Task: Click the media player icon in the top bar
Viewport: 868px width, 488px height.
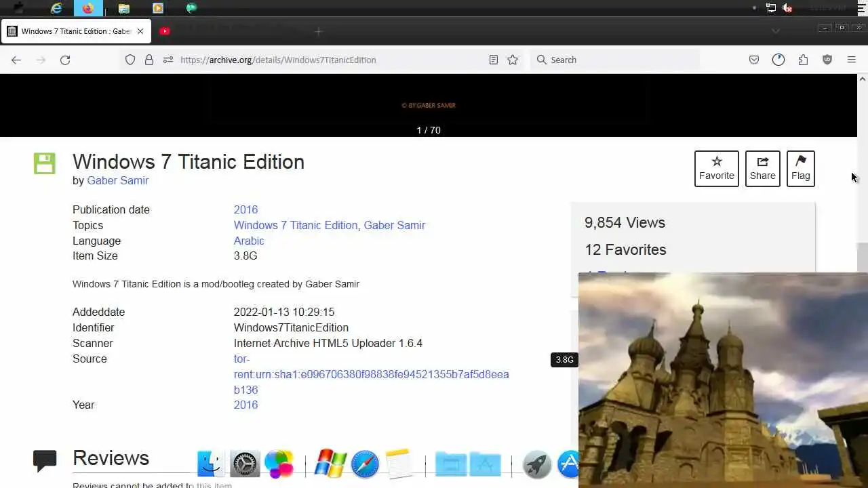Action: pos(157,8)
